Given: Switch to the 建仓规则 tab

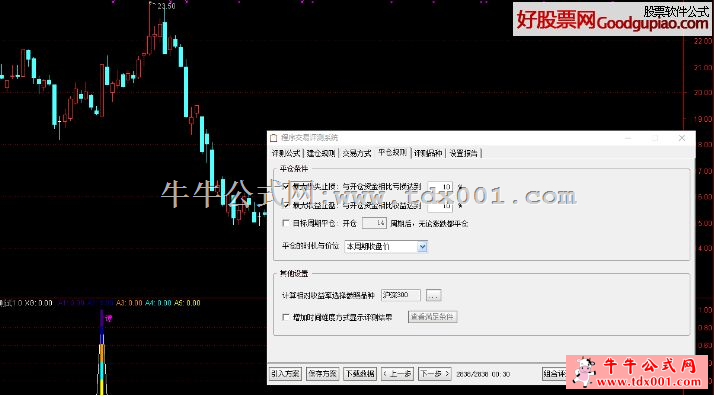Looking at the screenshot, I should point(321,153).
